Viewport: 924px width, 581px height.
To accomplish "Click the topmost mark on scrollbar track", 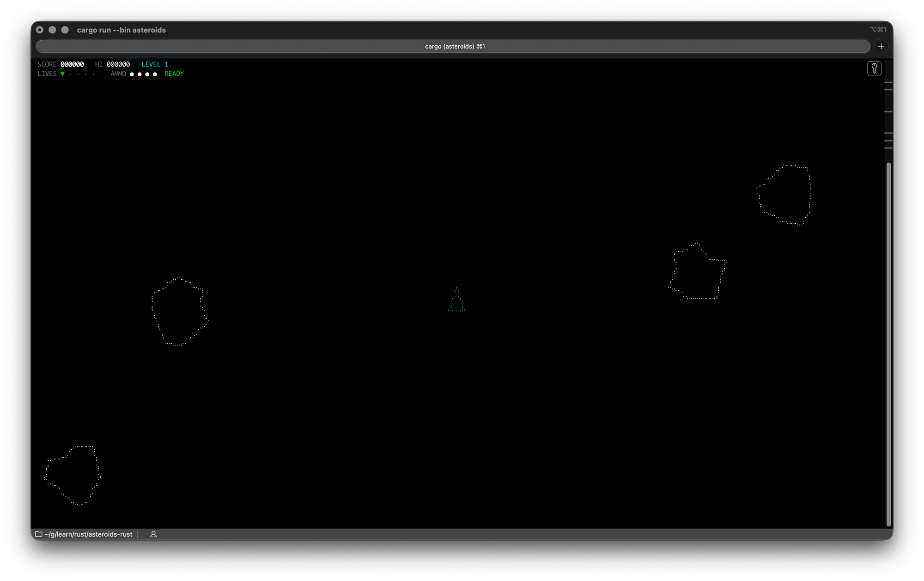I will click(x=888, y=83).
